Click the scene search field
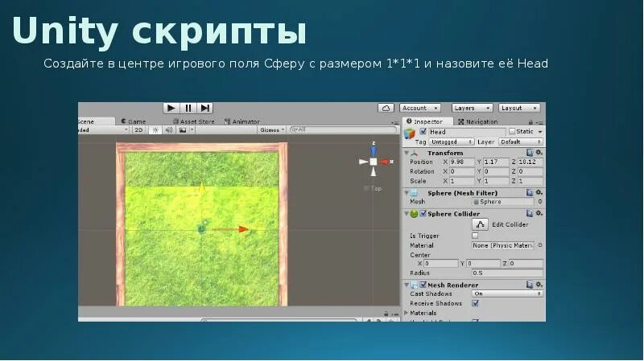The image size is (644, 361). (x=343, y=129)
